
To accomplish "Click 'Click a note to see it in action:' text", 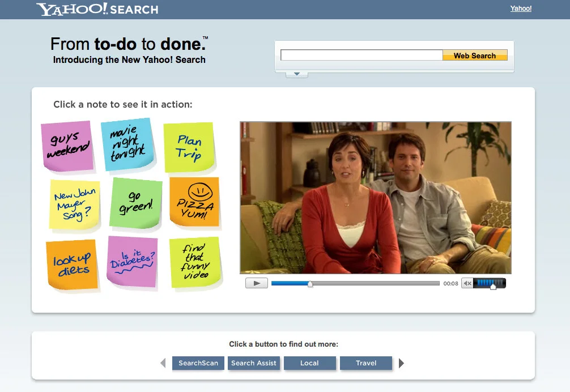I will point(123,105).
